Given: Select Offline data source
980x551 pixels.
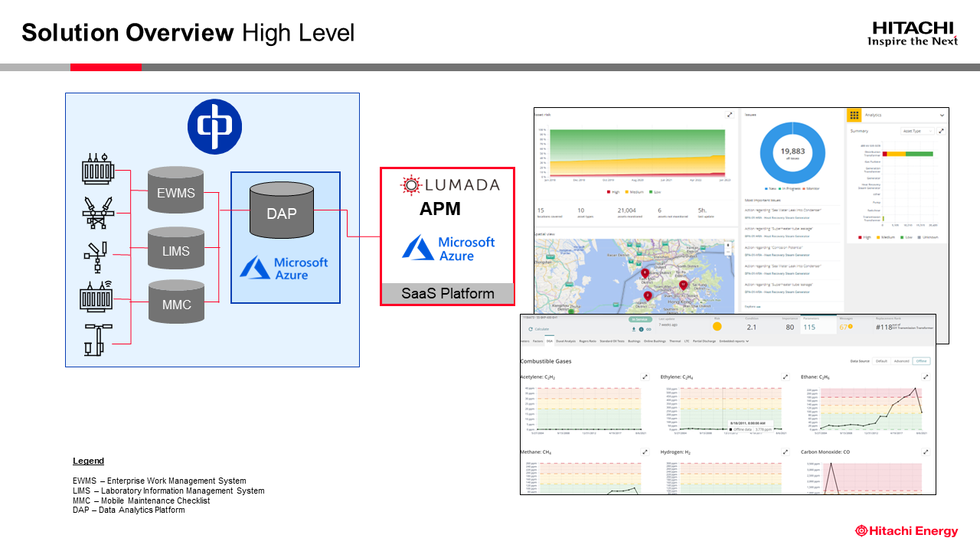Looking at the screenshot, I should pos(921,360).
